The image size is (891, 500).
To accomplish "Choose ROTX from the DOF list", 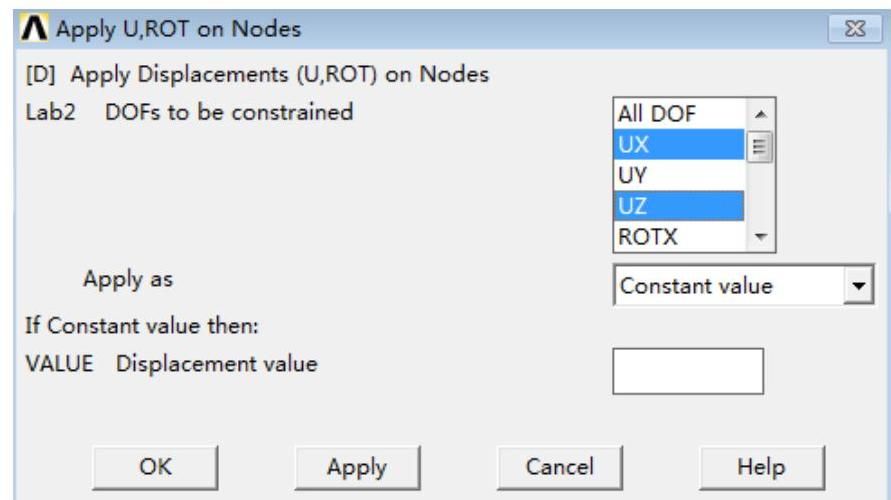I will [678, 237].
